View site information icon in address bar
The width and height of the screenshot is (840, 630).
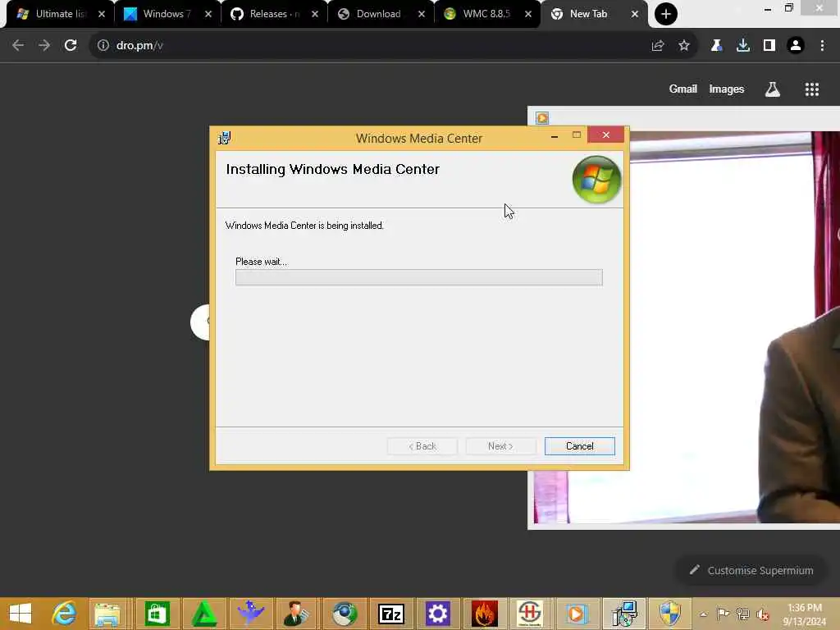pyautogui.click(x=103, y=46)
